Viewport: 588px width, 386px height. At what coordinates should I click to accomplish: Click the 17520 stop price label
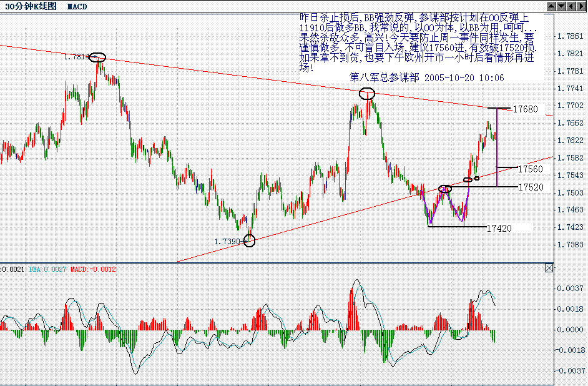pos(531,187)
